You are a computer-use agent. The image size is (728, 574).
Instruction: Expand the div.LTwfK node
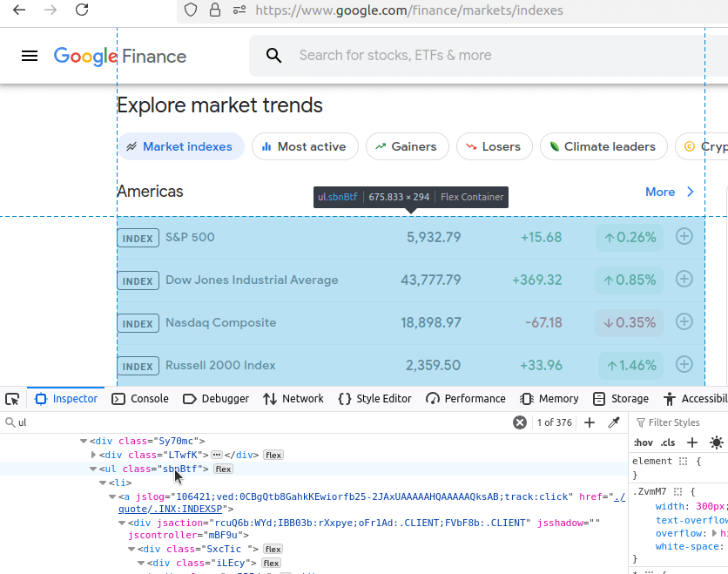94,454
